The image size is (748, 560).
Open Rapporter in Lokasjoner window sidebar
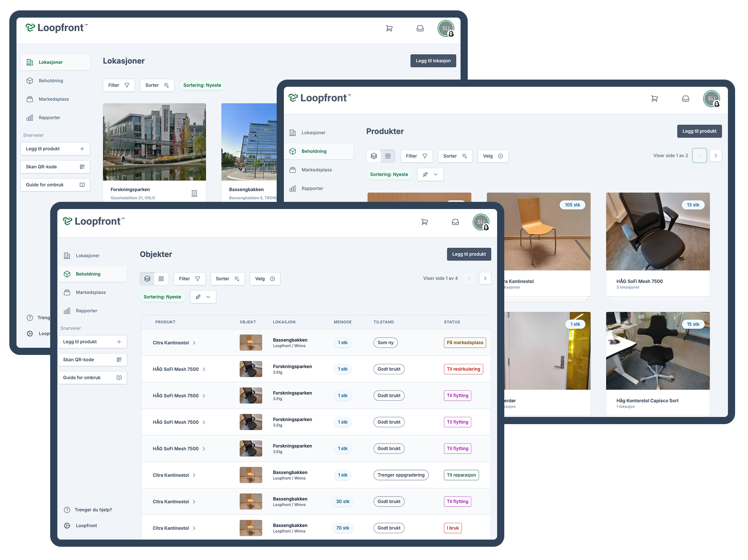click(x=49, y=118)
